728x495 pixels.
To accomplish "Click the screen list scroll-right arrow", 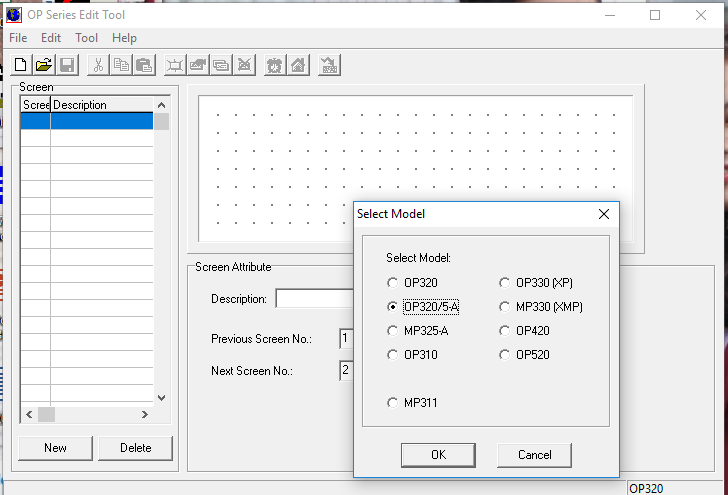I will tap(145, 414).
